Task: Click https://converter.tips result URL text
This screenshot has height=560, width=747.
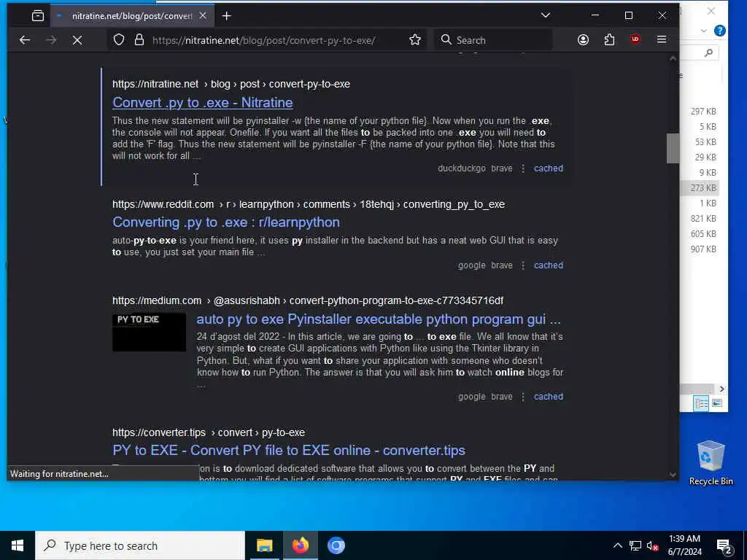Action: point(158,432)
